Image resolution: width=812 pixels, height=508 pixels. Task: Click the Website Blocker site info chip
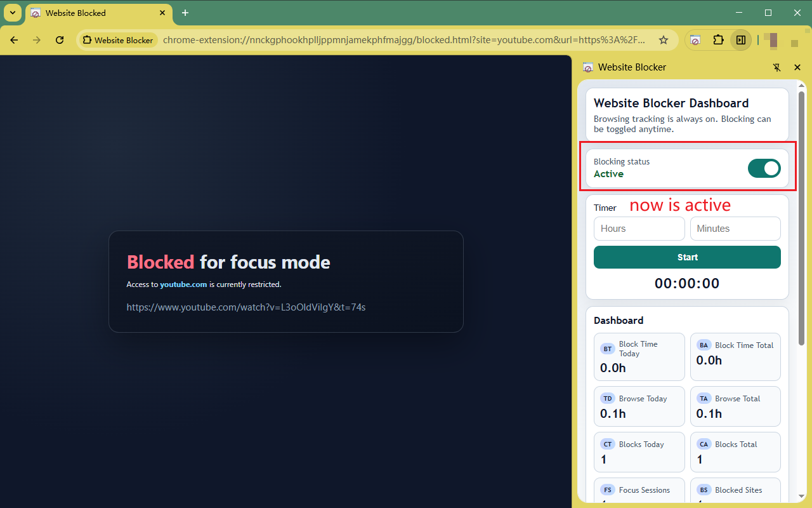118,40
